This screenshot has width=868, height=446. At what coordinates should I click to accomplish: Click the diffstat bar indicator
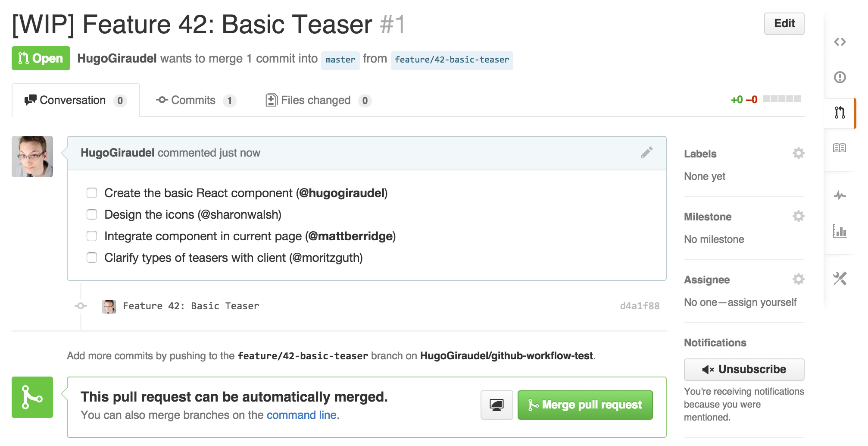tap(781, 99)
